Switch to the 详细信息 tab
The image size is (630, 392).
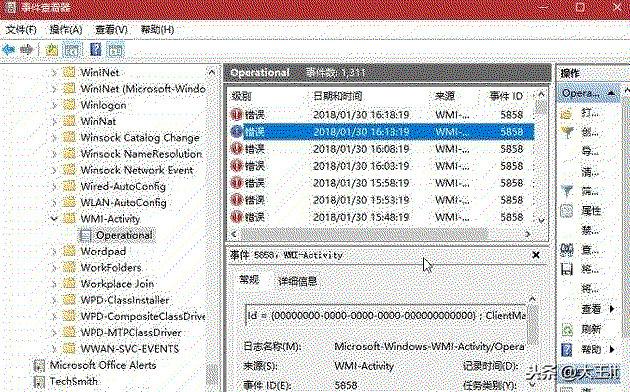tap(297, 281)
